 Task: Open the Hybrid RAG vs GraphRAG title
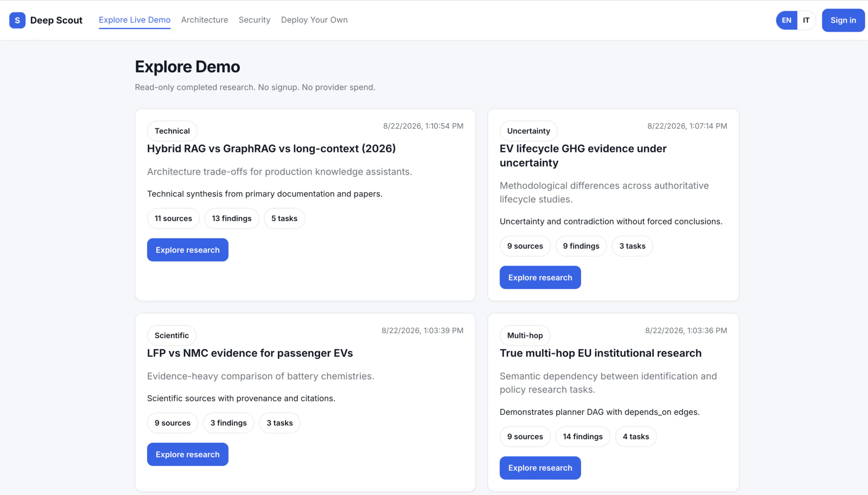(271, 149)
